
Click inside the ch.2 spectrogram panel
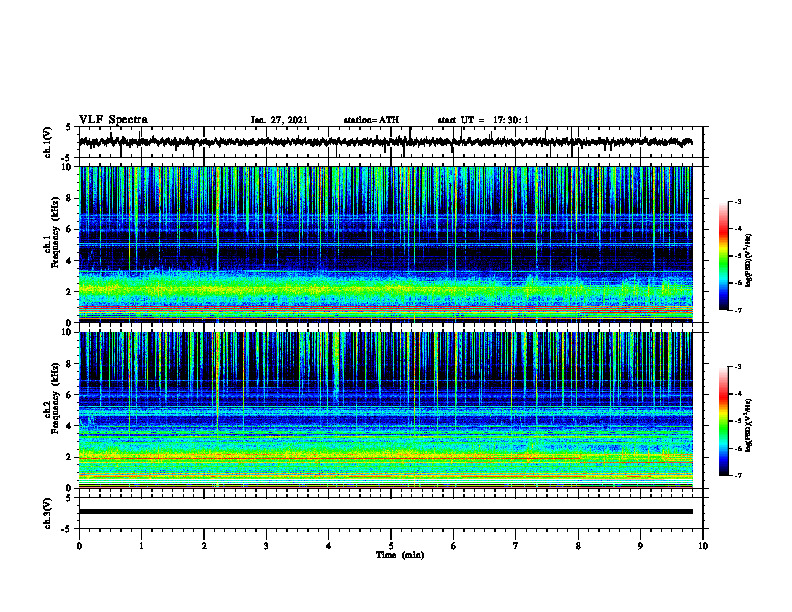385,410
